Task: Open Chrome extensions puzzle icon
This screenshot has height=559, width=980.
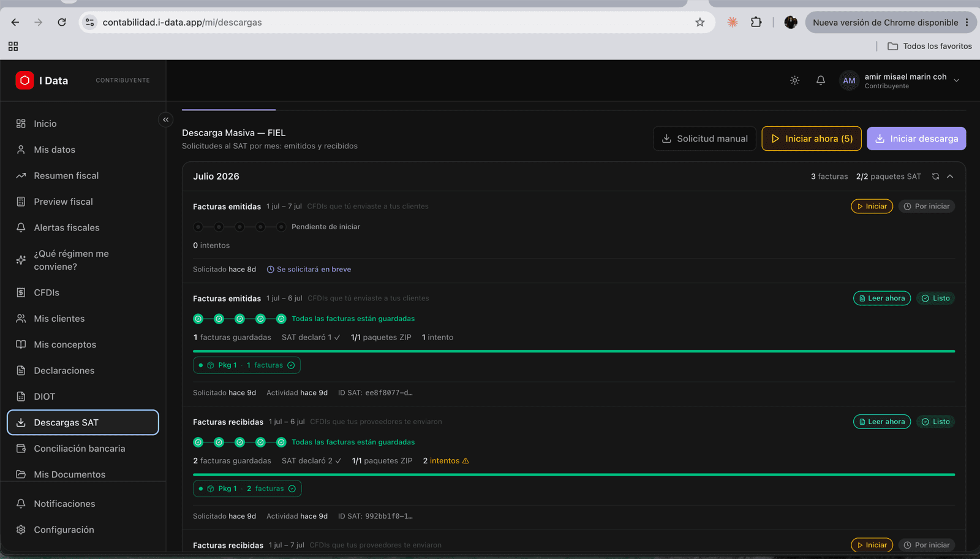Action: click(756, 22)
